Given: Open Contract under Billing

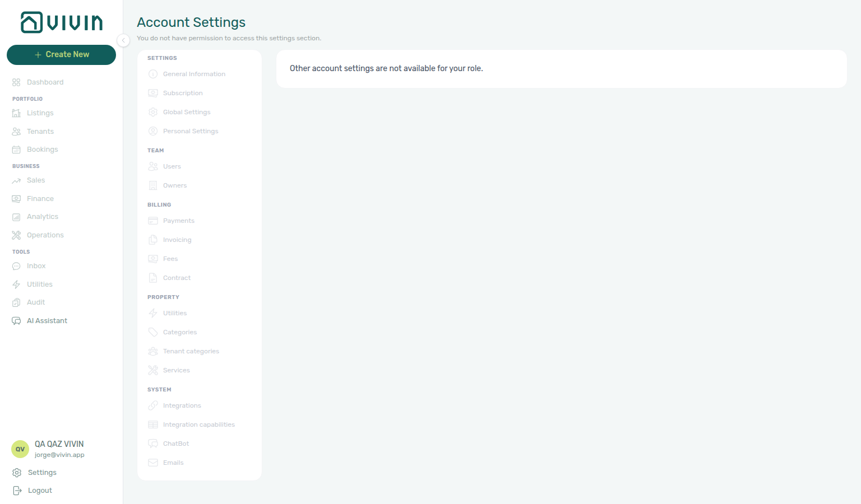Looking at the screenshot, I should [177, 278].
